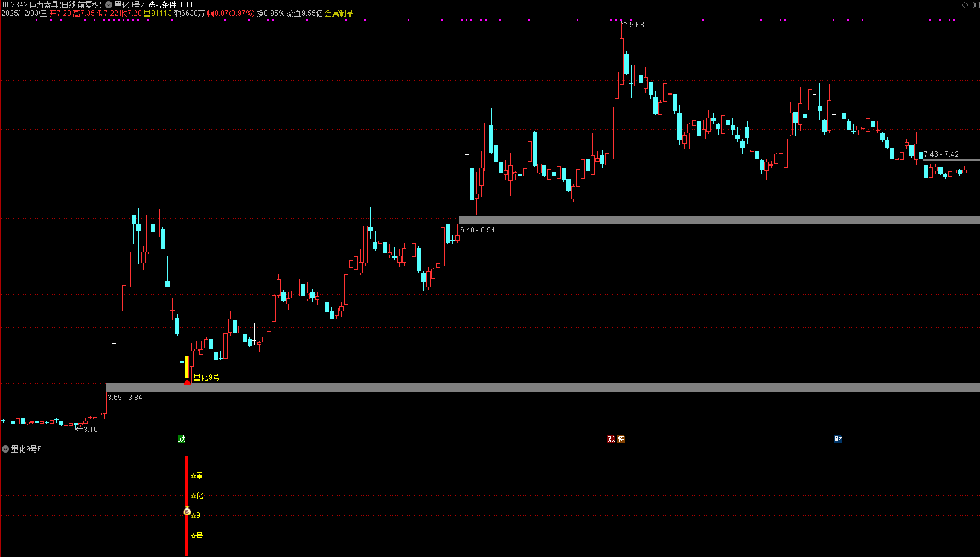
Task: Click the 3.69 - 3.84 gap label
Action: [x=125, y=398]
